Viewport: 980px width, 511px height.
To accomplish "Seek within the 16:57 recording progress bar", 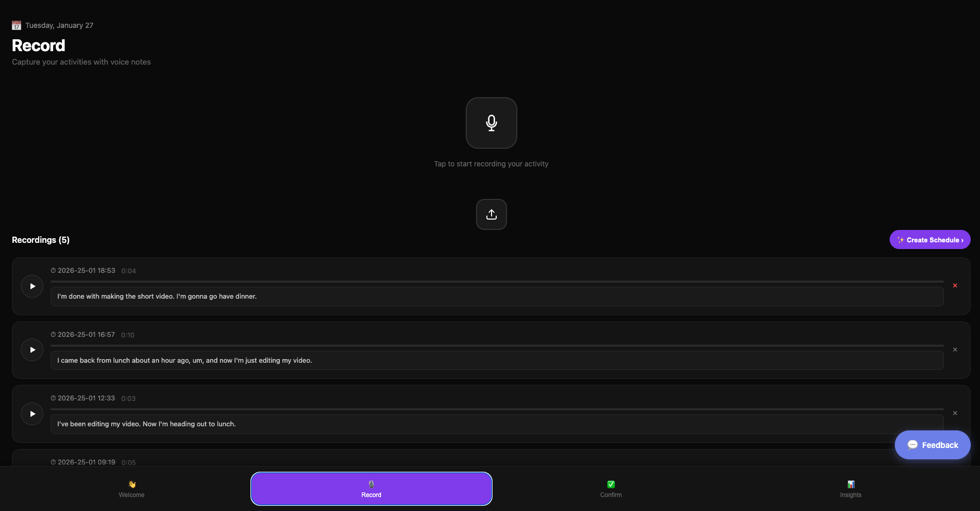I will click(x=496, y=345).
